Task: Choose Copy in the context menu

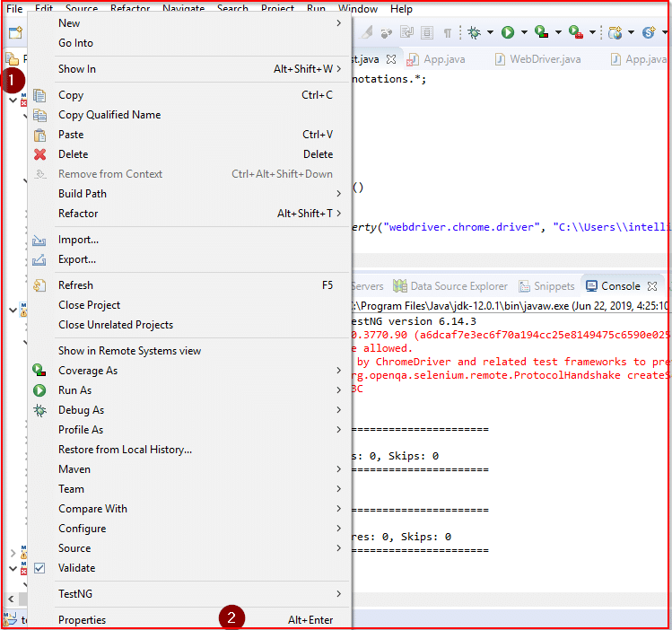Action: tap(189, 95)
